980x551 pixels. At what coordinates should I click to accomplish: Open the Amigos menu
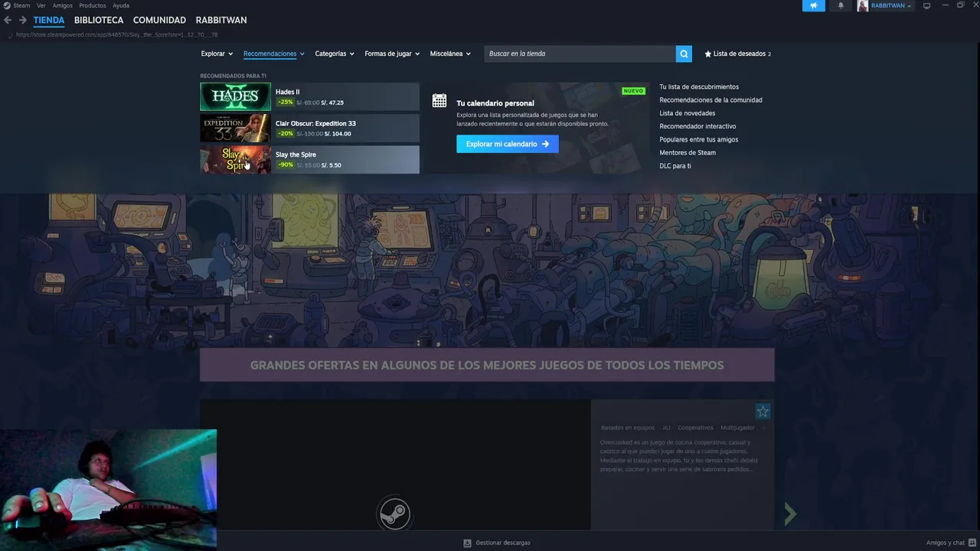(x=63, y=5)
